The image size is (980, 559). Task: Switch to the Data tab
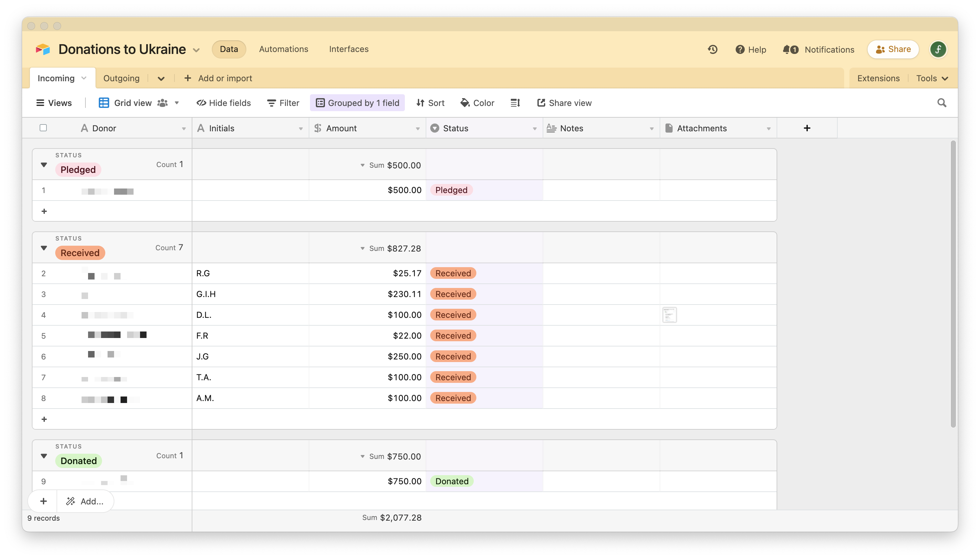point(229,49)
